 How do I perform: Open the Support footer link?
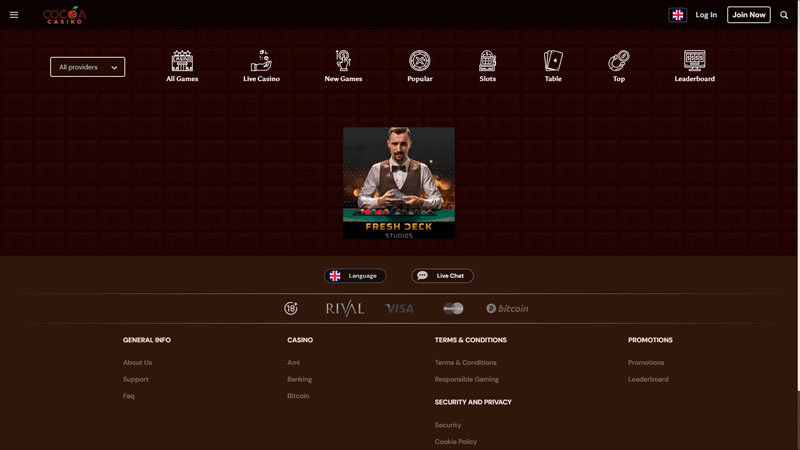coord(136,379)
